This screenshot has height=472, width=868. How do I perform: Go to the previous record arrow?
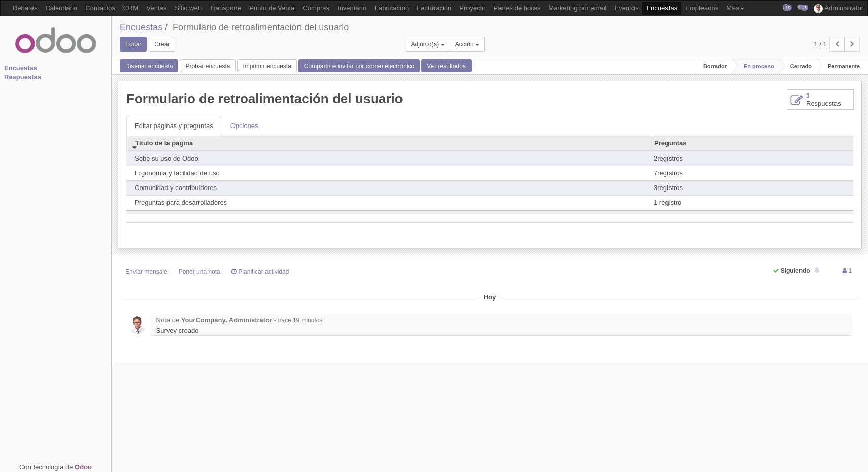click(837, 44)
